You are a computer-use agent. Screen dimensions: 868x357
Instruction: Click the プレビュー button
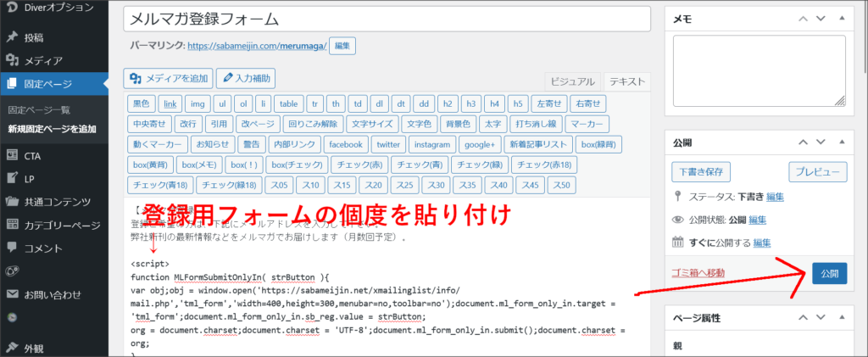[818, 171]
